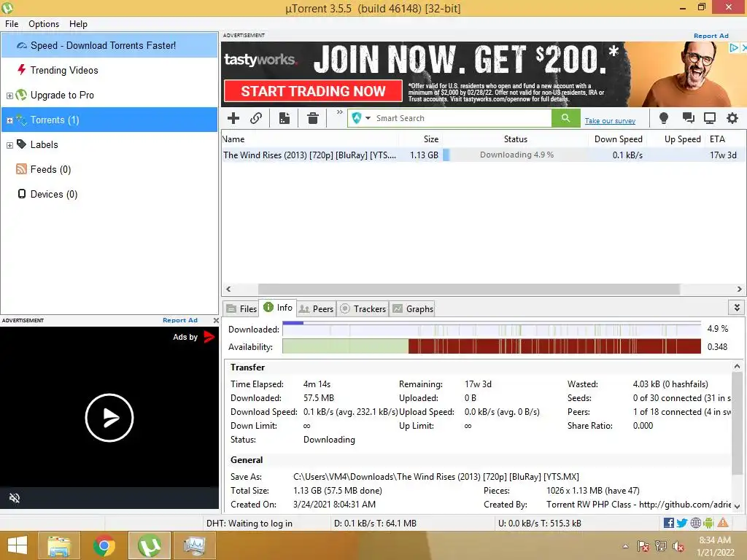Click the torrent list horizontal scrollbar
The height and width of the screenshot is (560, 747).
tap(469, 289)
